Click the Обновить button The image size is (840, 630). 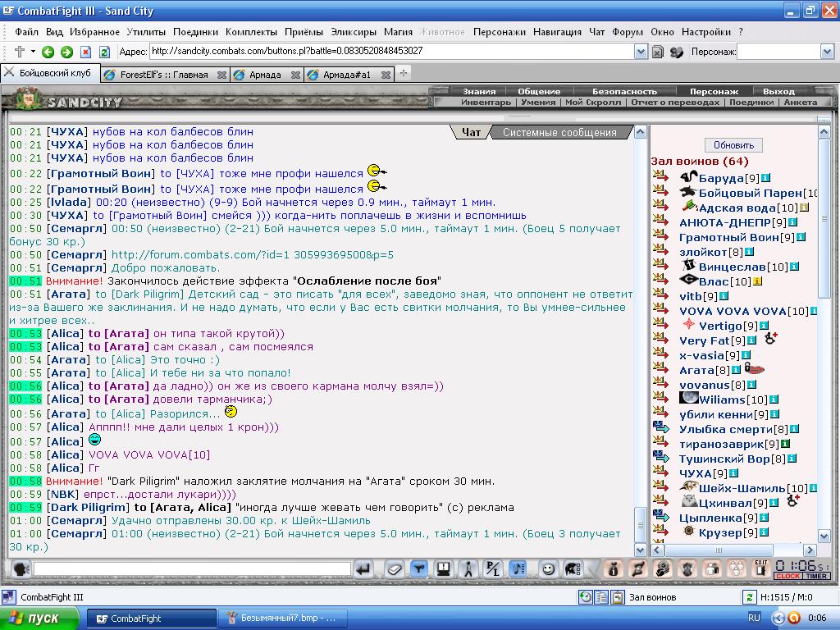click(733, 145)
